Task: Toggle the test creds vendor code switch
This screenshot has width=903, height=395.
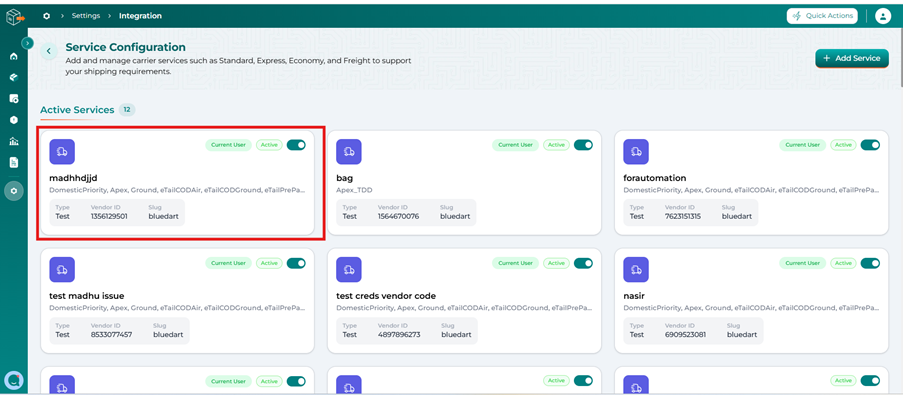Action: 583,263
